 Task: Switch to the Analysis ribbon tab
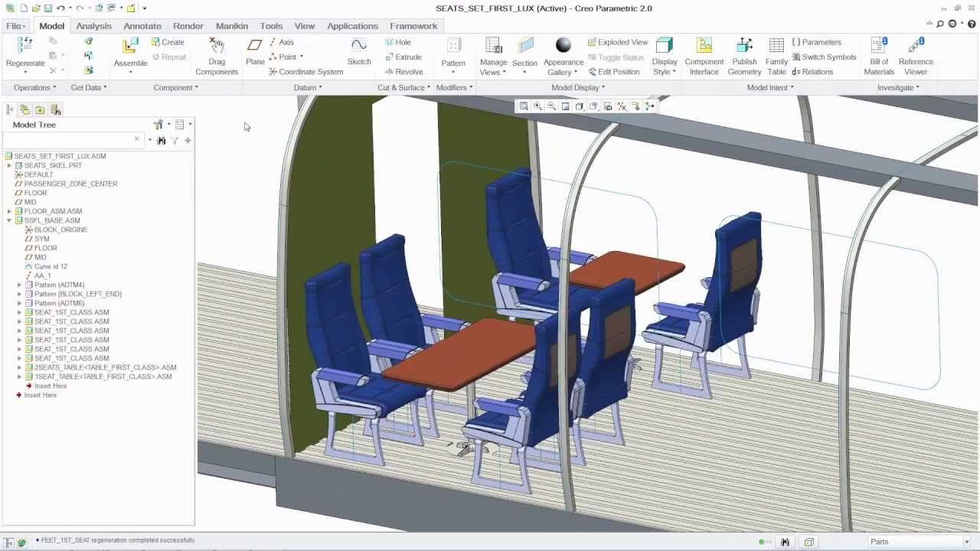tap(93, 25)
